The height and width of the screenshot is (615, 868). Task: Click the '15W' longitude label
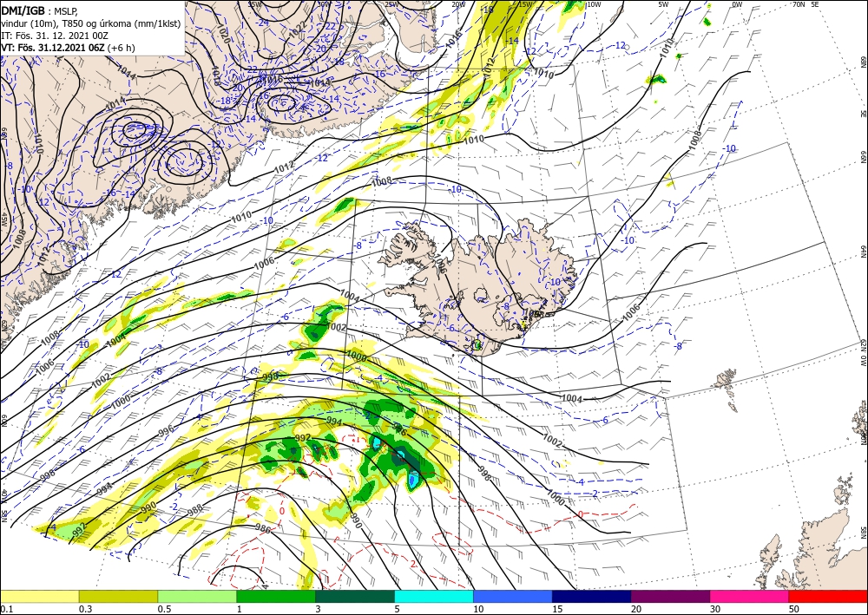525,4
